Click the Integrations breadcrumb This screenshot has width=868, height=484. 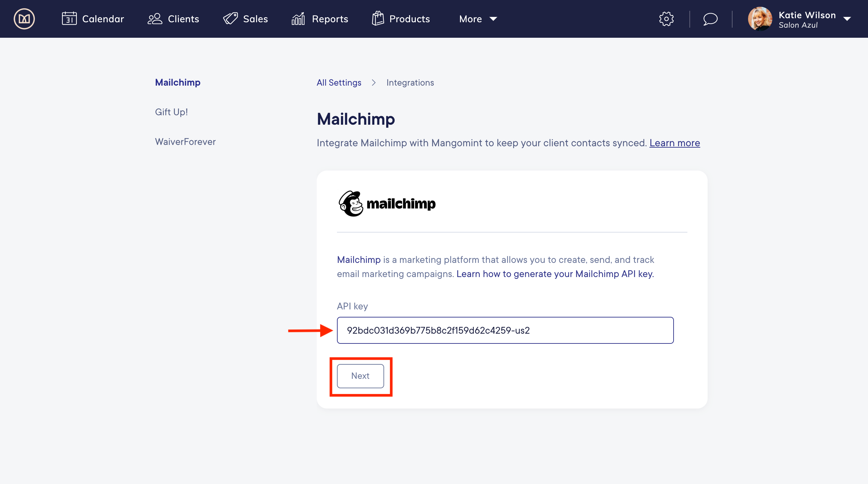coord(410,83)
